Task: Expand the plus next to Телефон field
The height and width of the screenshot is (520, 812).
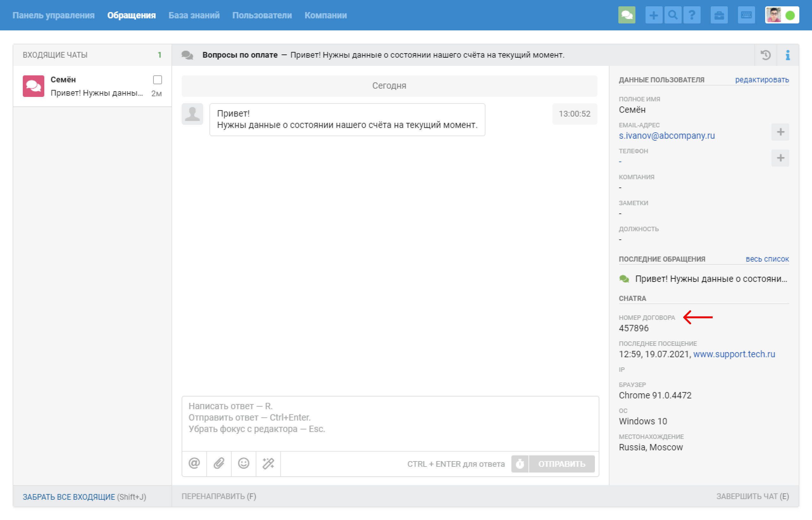Action: [x=780, y=158]
